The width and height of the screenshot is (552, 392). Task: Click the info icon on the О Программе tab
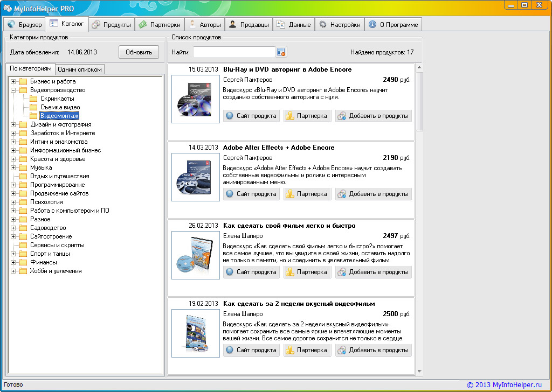point(372,25)
